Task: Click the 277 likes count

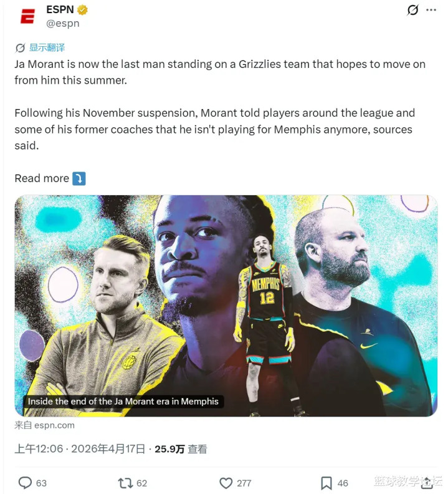Action: pyautogui.click(x=244, y=483)
